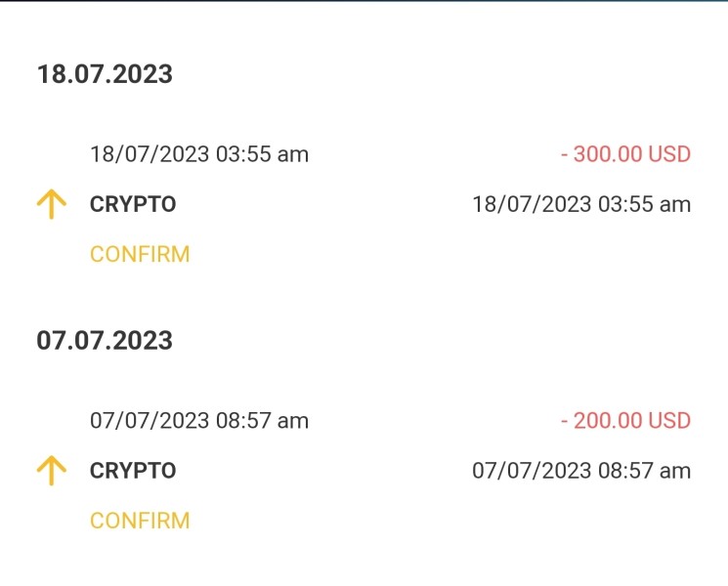Tap the left 18/07/2023 03:55 am timestamp

199,154
